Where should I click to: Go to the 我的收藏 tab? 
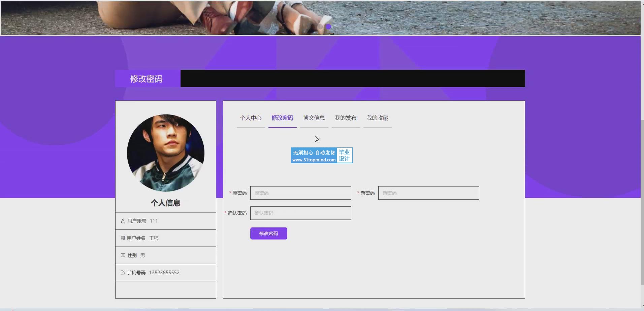pos(377,118)
